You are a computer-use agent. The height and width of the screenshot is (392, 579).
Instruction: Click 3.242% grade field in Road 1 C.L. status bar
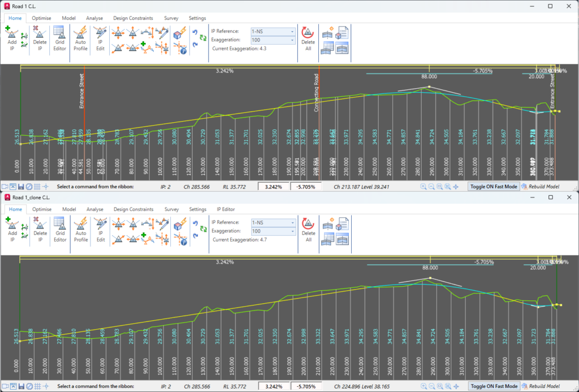coord(273,187)
